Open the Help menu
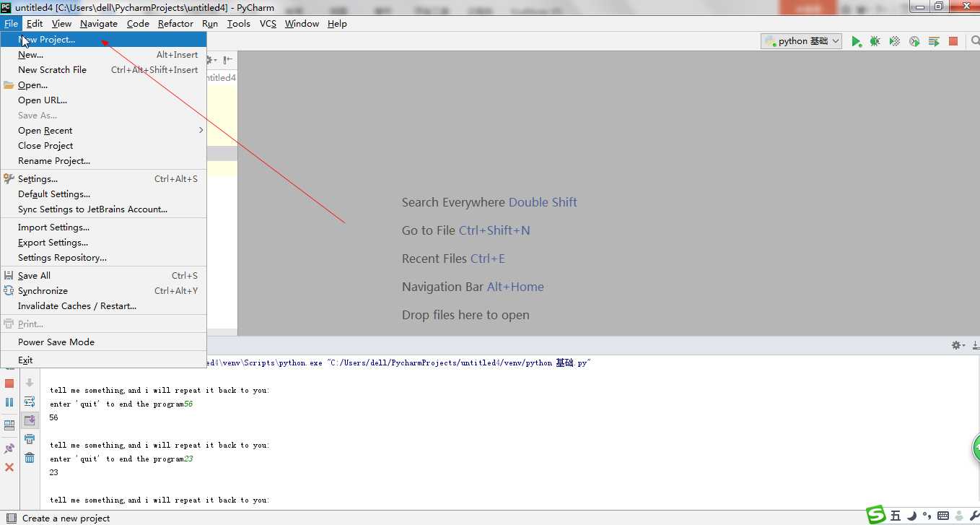Screen dimensions: 980x525 pyautogui.click(x=337, y=24)
